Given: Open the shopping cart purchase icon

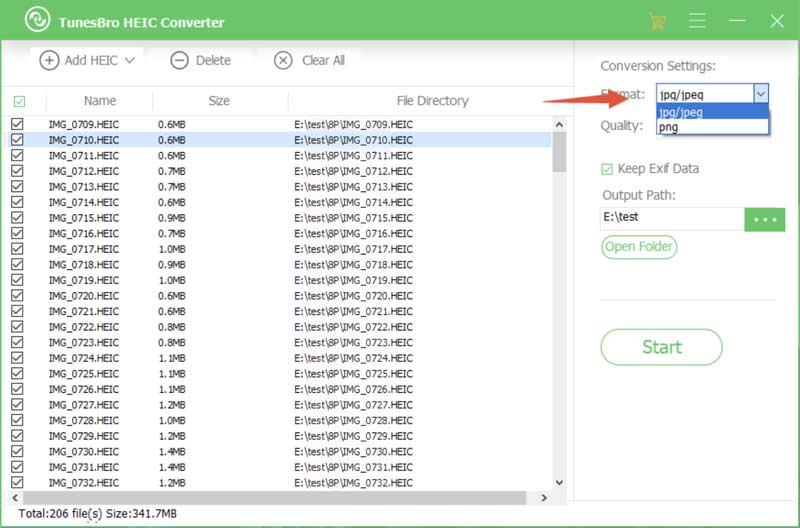Looking at the screenshot, I should 657,21.
